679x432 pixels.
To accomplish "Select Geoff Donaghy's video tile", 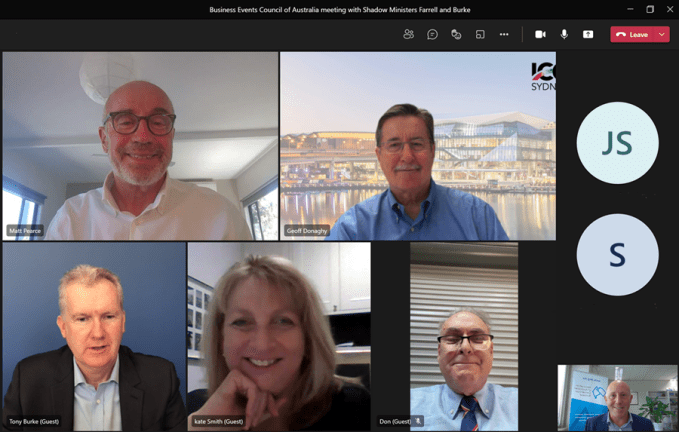I will click(418, 146).
